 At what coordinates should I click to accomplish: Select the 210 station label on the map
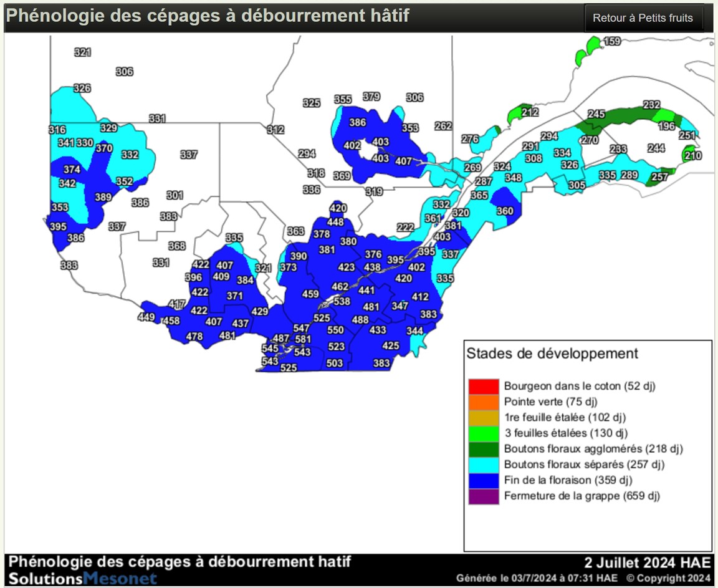[692, 155]
